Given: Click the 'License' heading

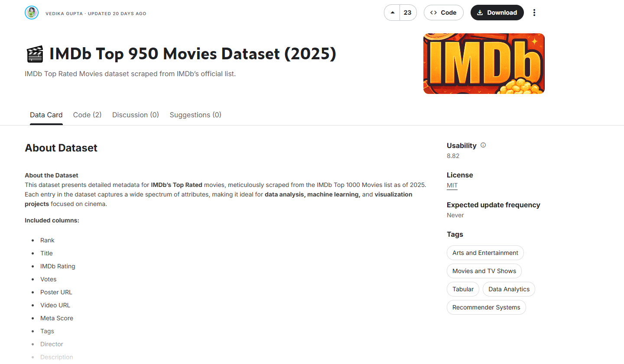Looking at the screenshot, I should tap(460, 175).
